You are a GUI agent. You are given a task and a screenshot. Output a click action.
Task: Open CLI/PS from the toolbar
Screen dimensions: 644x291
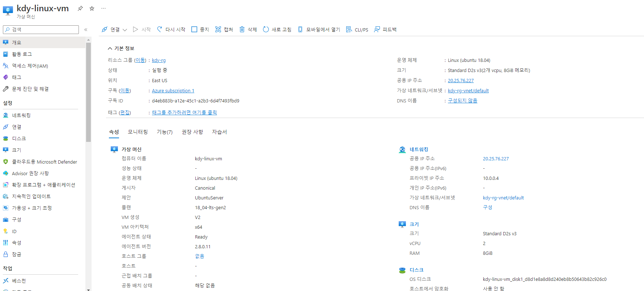[x=357, y=30]
